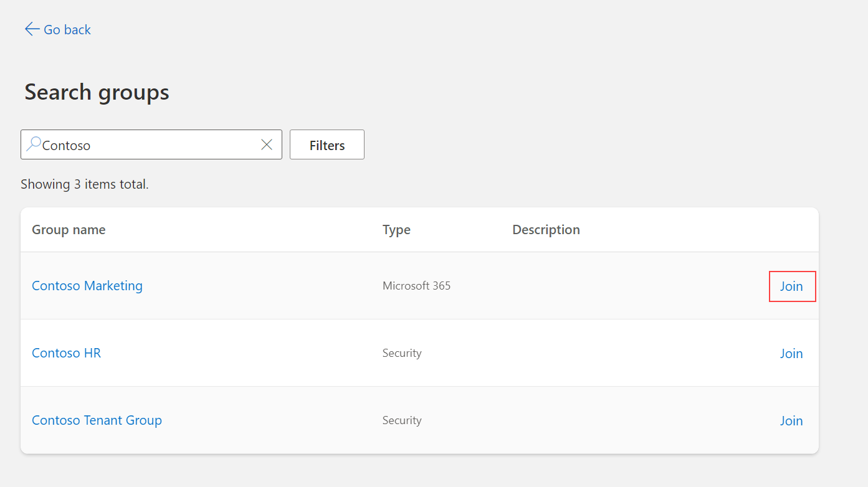868x487 pixels.
Task: Click the back arrow icon
Action: point(31,29)
